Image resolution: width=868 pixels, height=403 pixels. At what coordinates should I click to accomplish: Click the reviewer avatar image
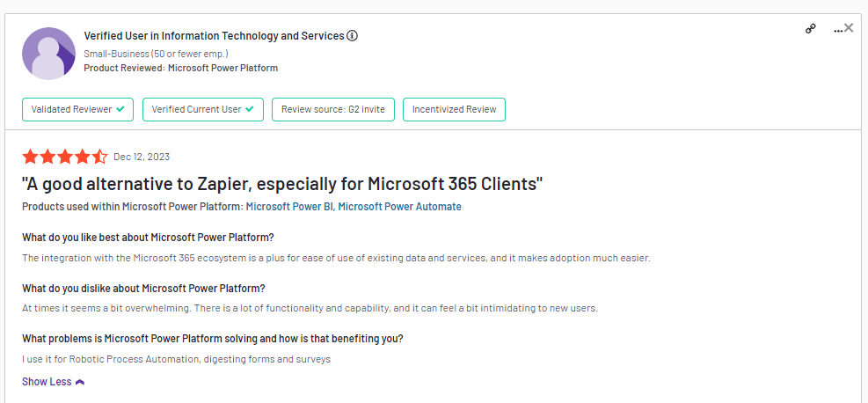tap(48, 54)
